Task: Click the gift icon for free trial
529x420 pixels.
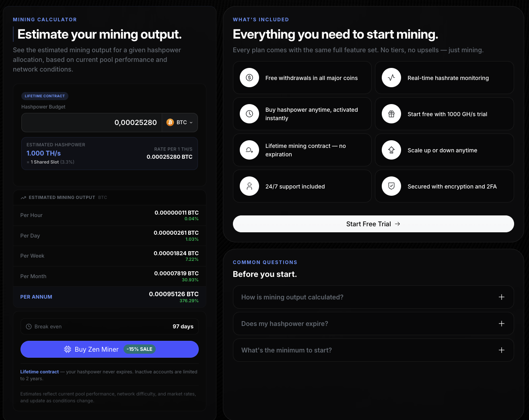Action: pos(391,114)
